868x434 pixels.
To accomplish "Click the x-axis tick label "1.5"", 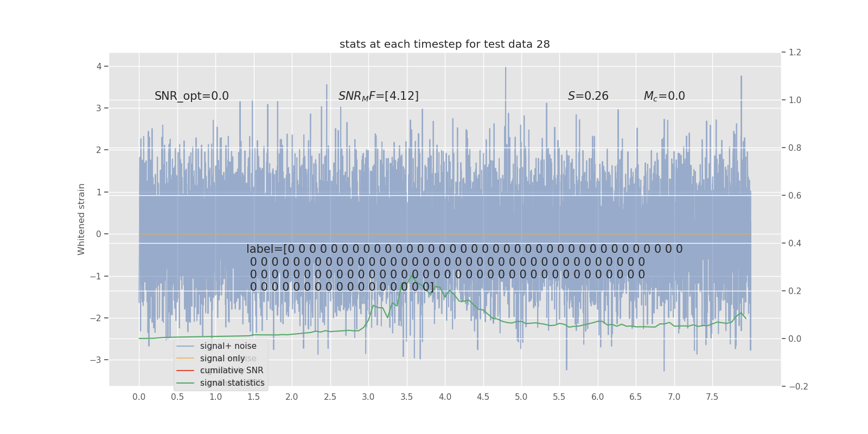I will [254, 397].
